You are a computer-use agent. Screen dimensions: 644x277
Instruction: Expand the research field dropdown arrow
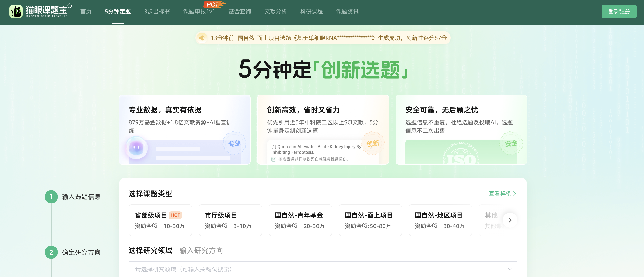click(510, 269)
